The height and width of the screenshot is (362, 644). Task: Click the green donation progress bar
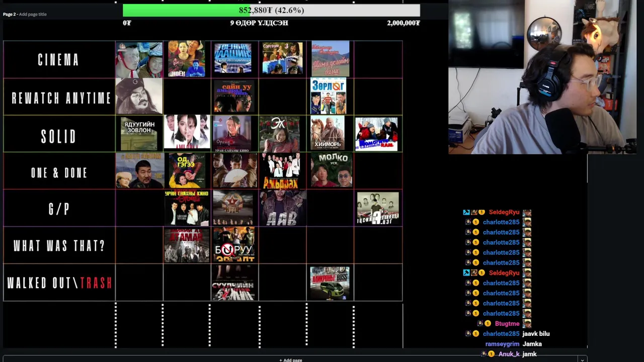click(271, 10)
